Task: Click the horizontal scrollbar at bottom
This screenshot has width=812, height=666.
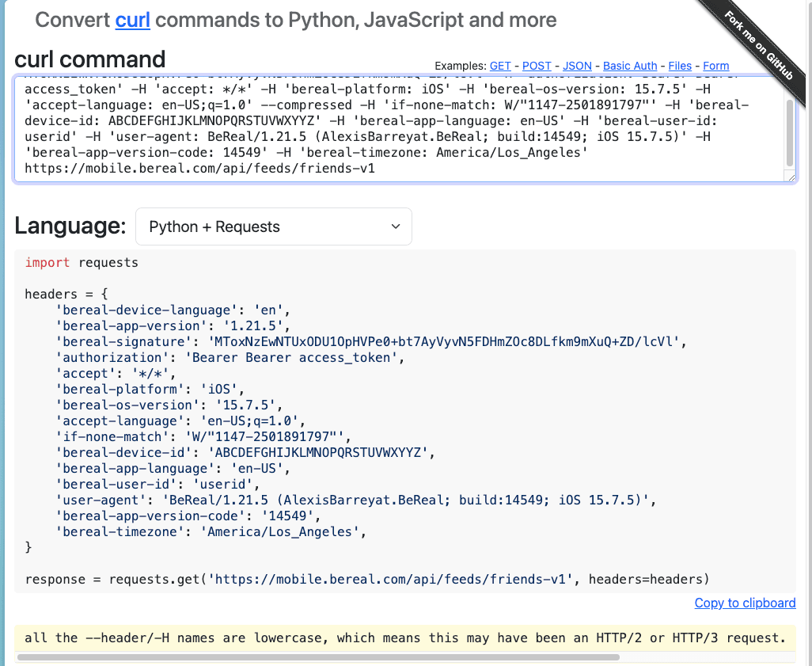Action: pos(318,657)
